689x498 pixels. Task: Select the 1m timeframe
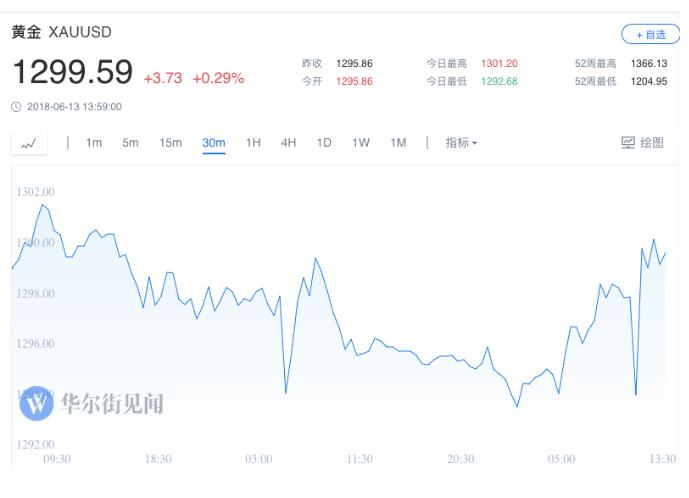tap(94, 143)
